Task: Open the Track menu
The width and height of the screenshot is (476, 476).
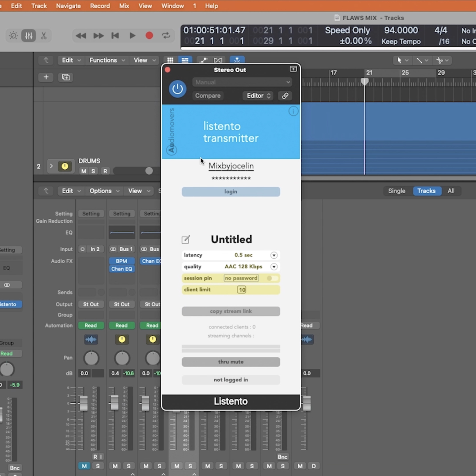Action: (x=39, y=6)
